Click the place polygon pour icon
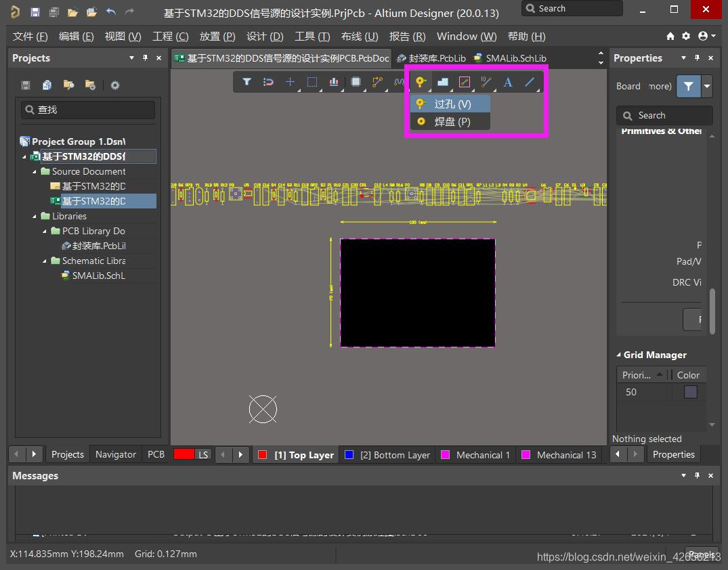The width and height of the screenshot is (728, 570). coord(442,82)
